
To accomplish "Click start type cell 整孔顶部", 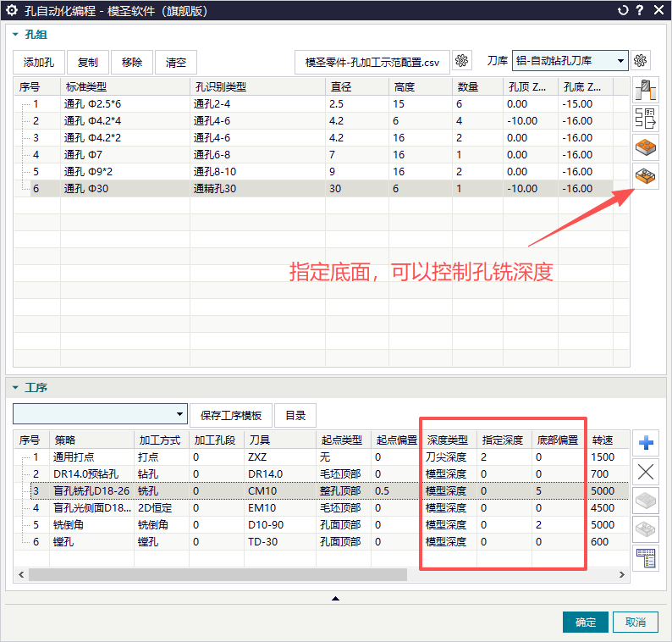I will click(344, 491).
